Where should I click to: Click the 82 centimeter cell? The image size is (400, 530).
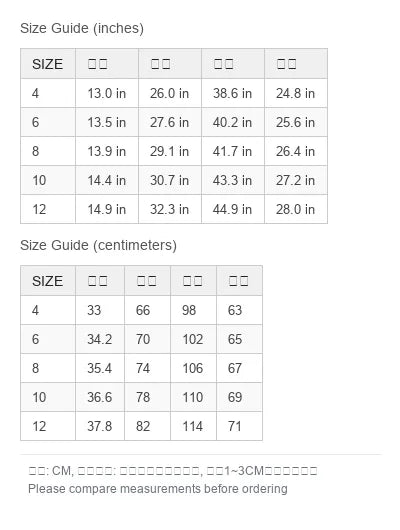click(147, 426)
